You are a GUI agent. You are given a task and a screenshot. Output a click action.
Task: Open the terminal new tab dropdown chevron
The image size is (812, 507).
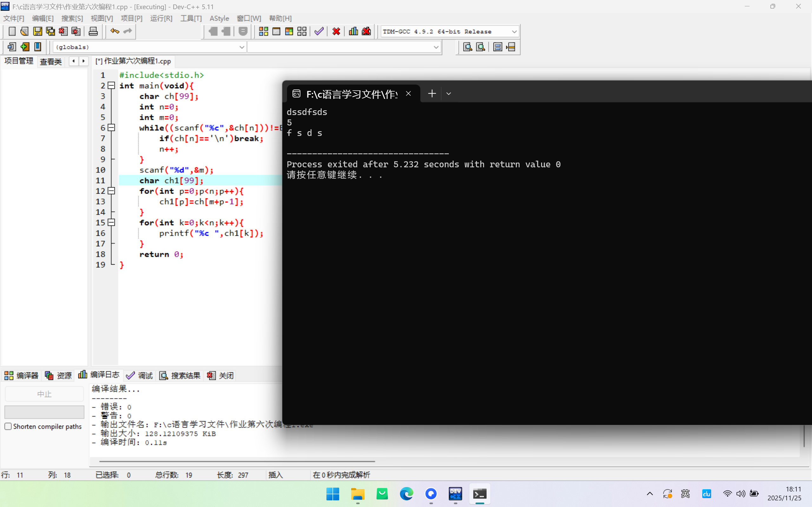(x=449, y=94)
